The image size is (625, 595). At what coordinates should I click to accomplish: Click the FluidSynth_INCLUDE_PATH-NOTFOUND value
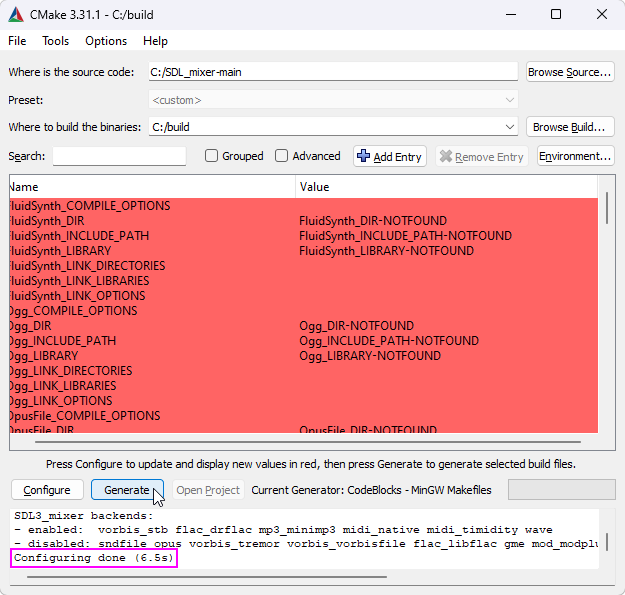(x=405, y=236)
